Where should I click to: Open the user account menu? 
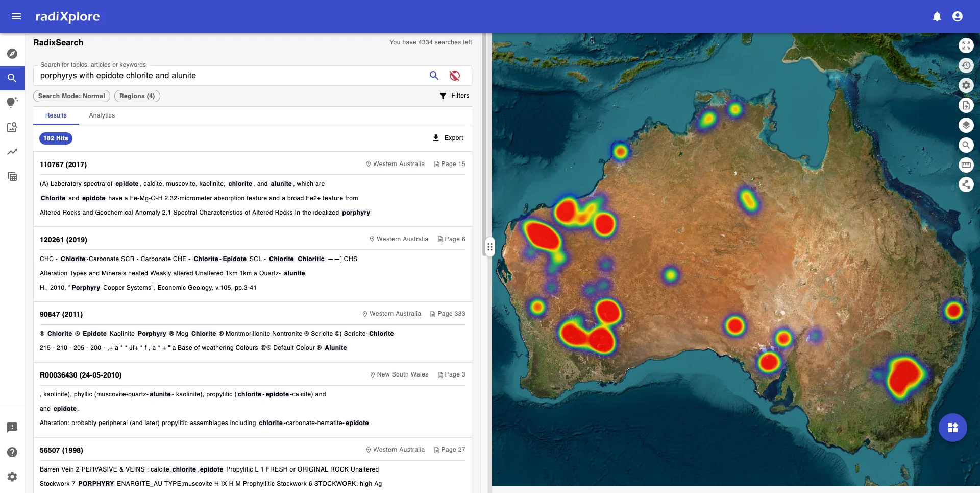958,16
